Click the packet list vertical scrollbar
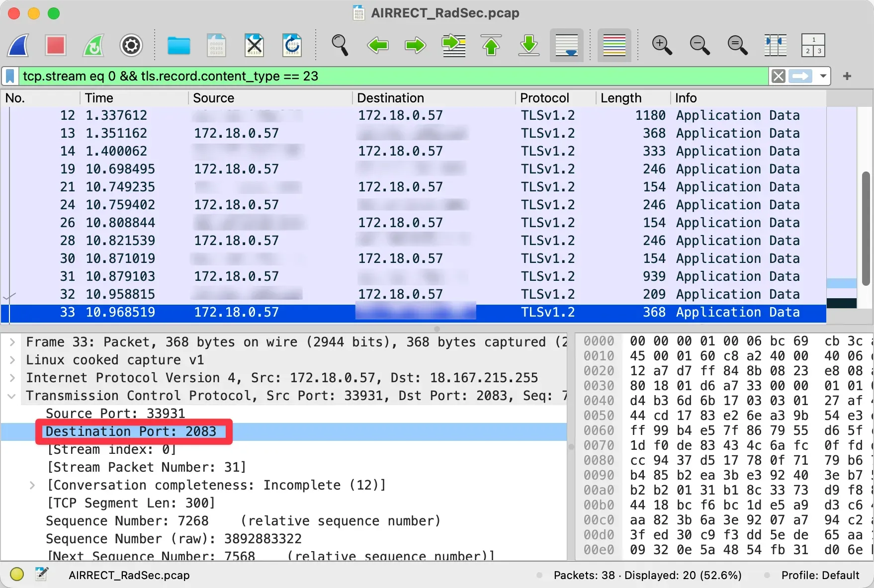This screenshot has width=874, height=588. pos(866,229)
